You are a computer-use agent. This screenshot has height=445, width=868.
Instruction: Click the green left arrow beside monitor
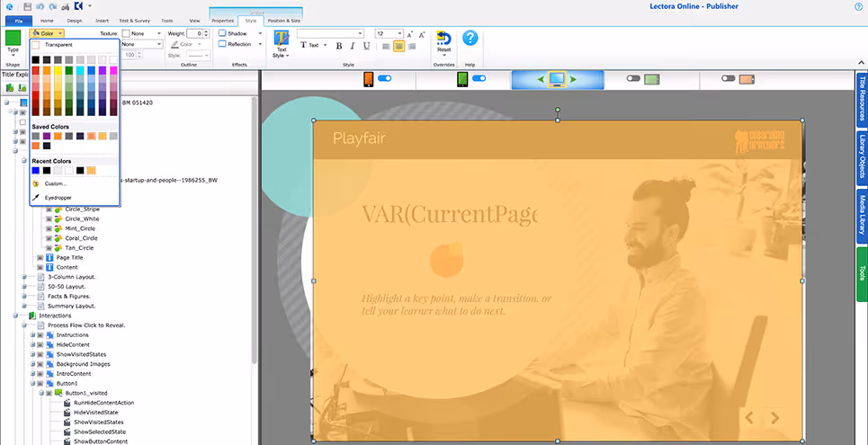pos(541,80)
